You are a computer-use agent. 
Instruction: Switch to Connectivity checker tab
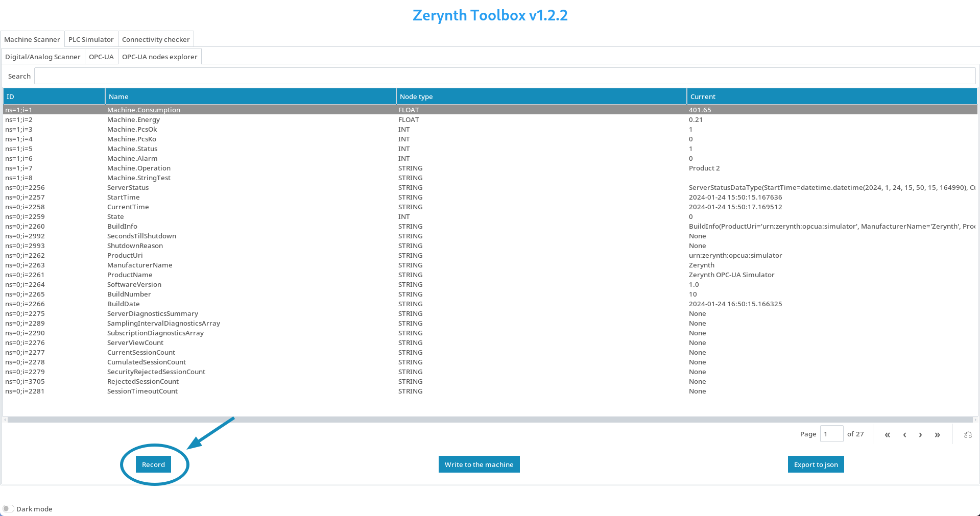pyautogui.click(x=156, y=39)
